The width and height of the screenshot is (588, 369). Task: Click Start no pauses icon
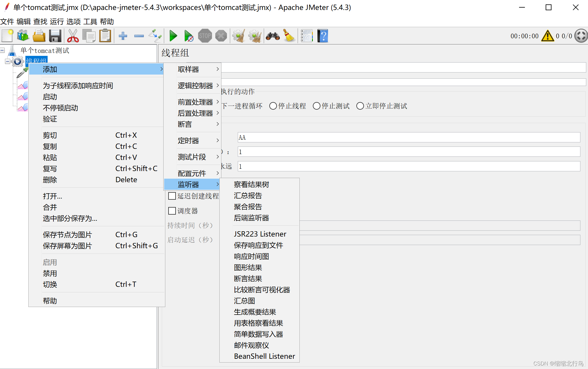point(189,36)
